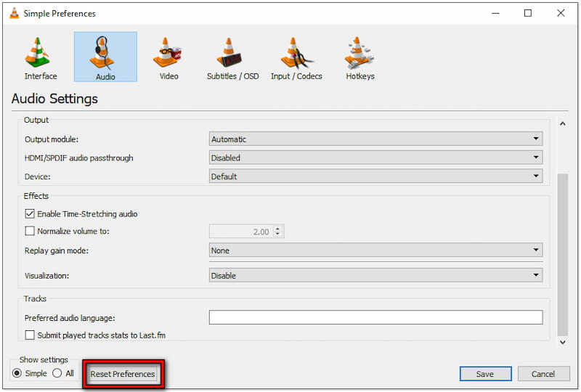Check Submit played tracks stats to Last.fm
The image size is (581, 392).
point(30,335)
